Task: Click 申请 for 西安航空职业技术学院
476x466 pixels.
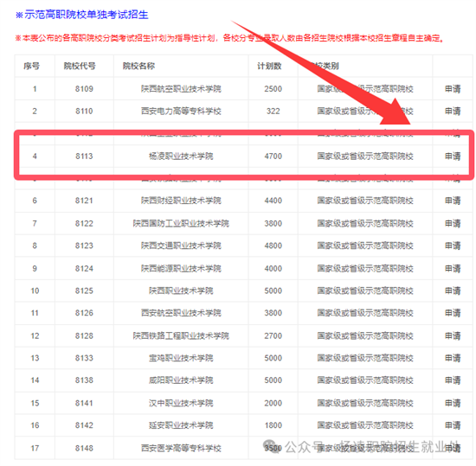Action: coord(453,313)
